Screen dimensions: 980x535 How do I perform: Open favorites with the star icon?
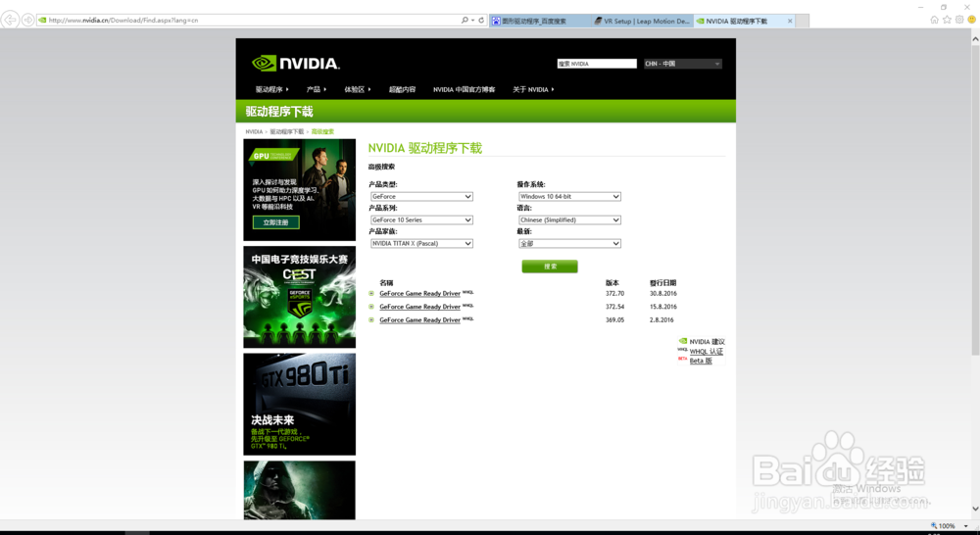click(x=947, y=20)
